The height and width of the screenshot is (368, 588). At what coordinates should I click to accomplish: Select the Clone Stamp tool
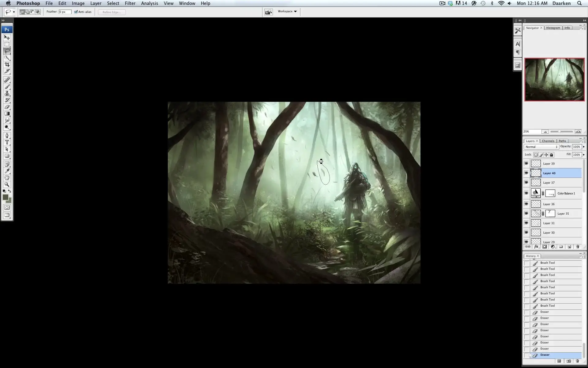(7, 93)
